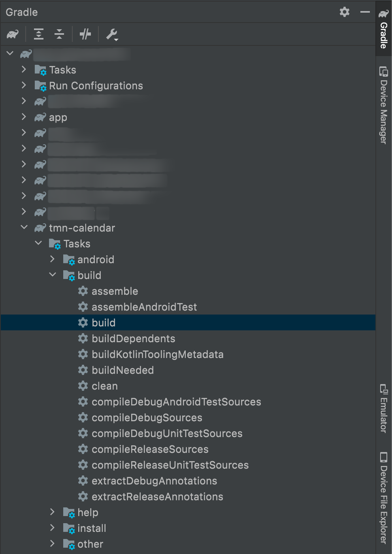The height and width of the screenshot is (554, 392).
Task: Select the buildDependents task
Action: pyautogui.click(x=133, y=339)
